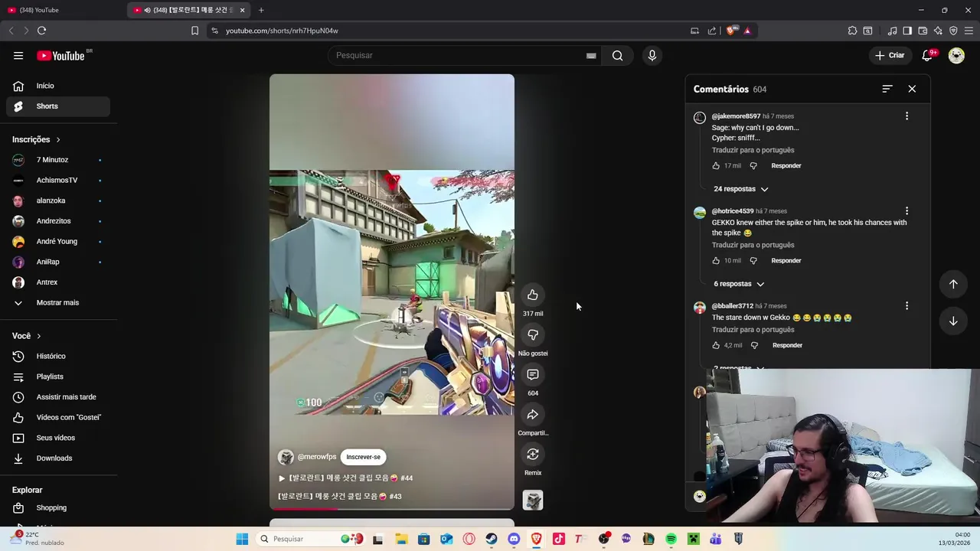The height and width of the screenshot is (551, 980).
Task: Open Brave Shields lion icon
Action: tap(731, 31)
